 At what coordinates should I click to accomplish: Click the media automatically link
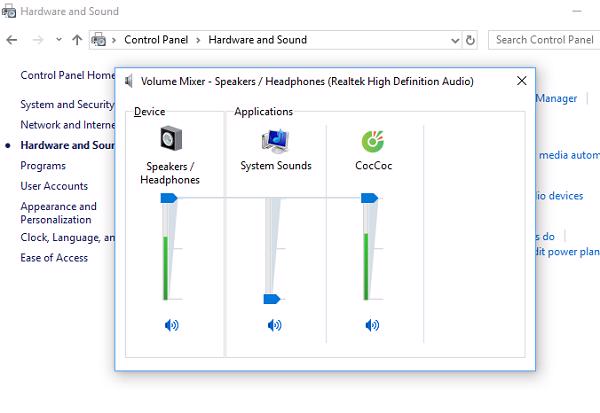[x=568, y=155]
